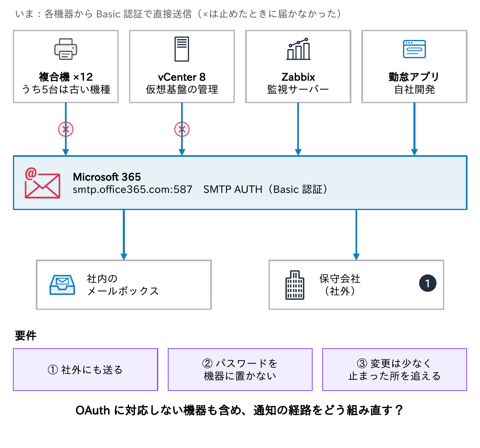Click the top caption いま：各機器から Basic 認証で直接送信
This screenshot has height=448, width=480.
coord(104,14)
